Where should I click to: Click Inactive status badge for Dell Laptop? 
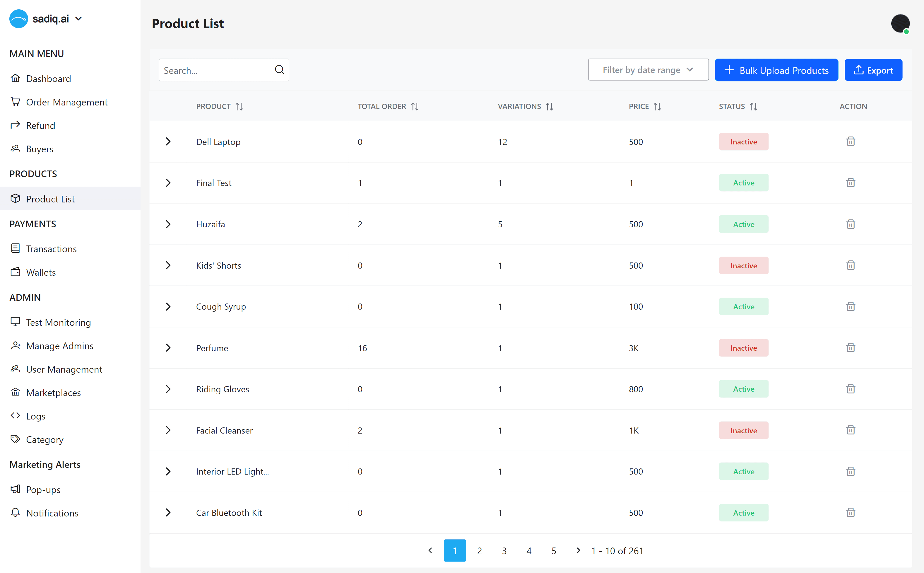coord(743,141)
